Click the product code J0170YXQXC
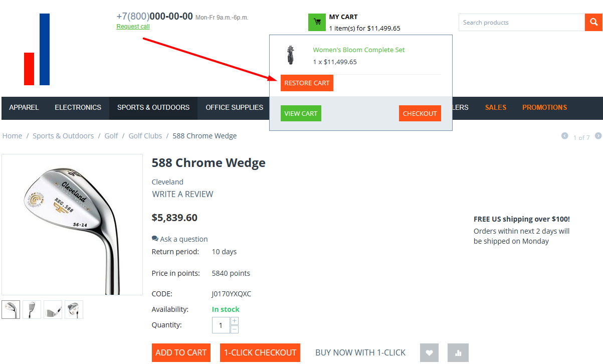Screen dimensions: 603x364 click(x=232, y=294)
